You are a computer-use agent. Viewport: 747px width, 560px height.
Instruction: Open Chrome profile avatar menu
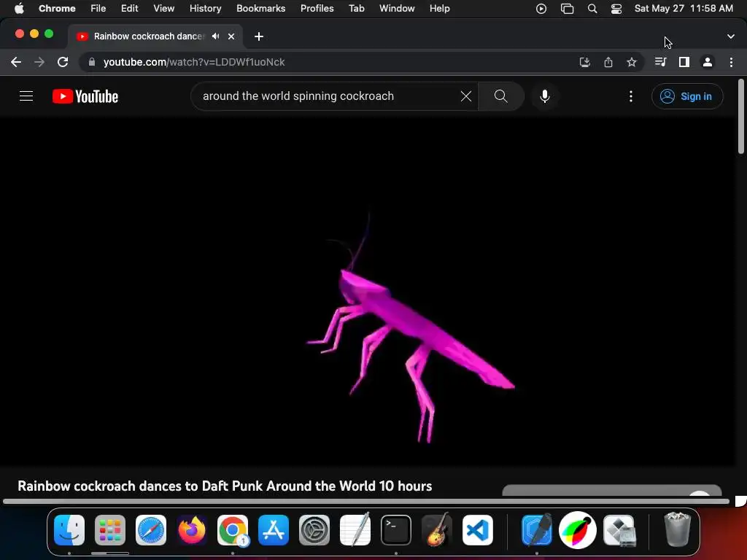tap(708, 62)
